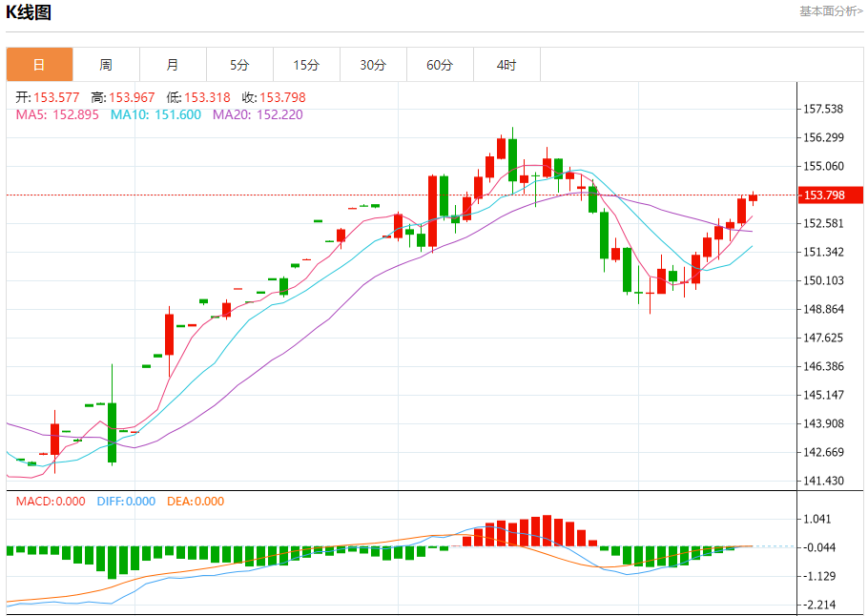
Task: Click the red 153.798 current price tag
Action: click(x=830, y=195)
